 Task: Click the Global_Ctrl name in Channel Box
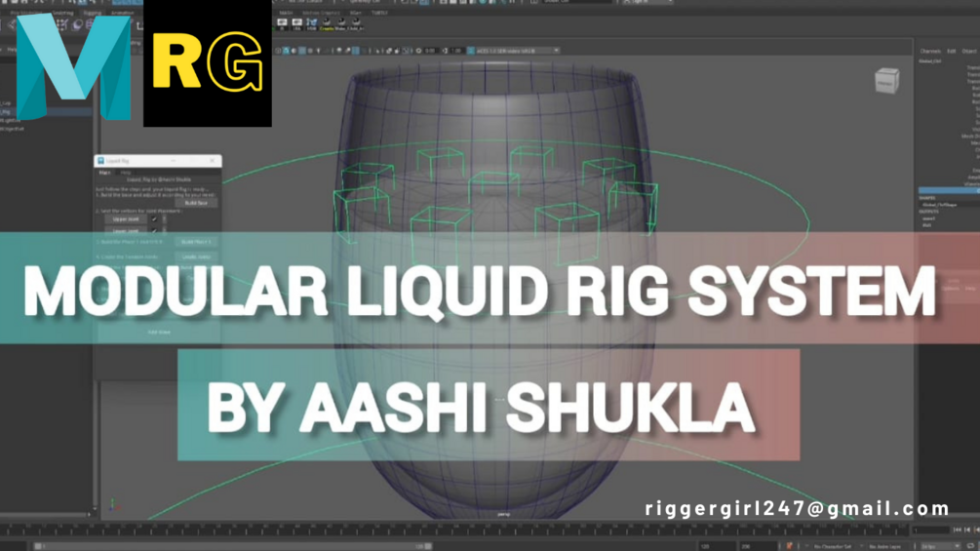tap(930, 61)
